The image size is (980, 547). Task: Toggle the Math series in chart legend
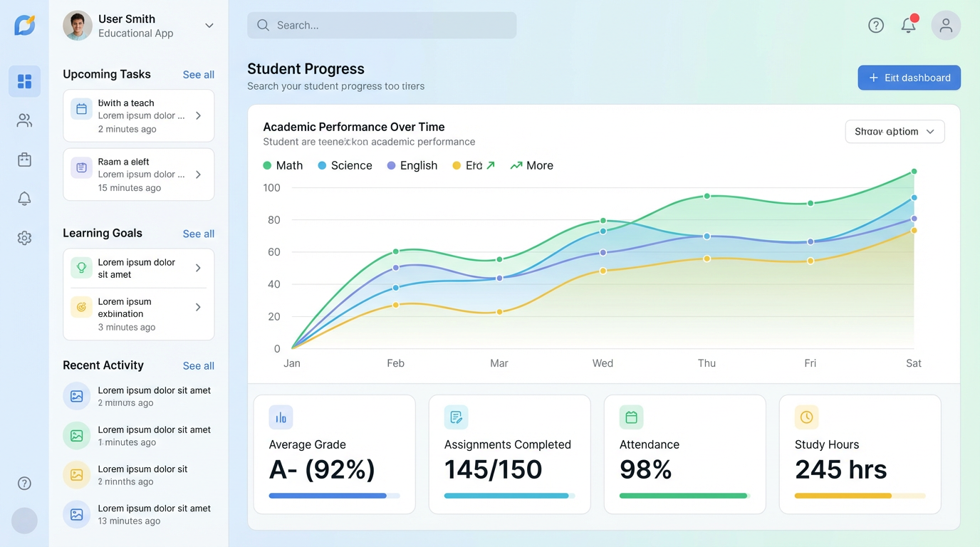(283, 165)
